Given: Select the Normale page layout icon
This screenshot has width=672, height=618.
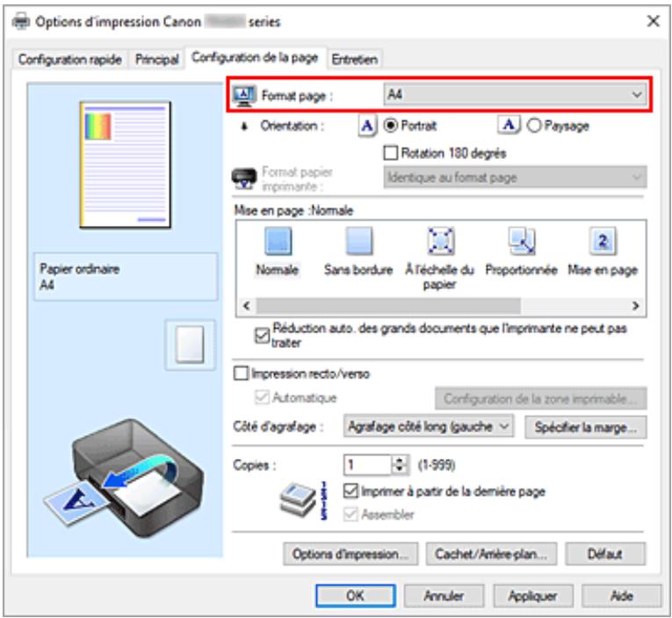Looking at the screenshot, I should 278,241.
